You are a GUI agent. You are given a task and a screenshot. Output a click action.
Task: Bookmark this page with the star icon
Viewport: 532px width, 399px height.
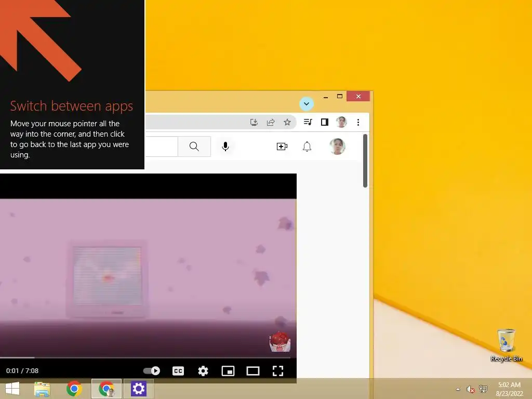(287, 122)
